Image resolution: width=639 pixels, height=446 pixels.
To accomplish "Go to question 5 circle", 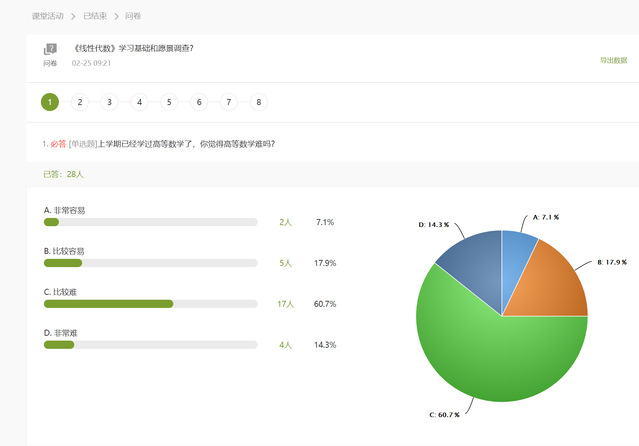I will click(x=169, y=102).
